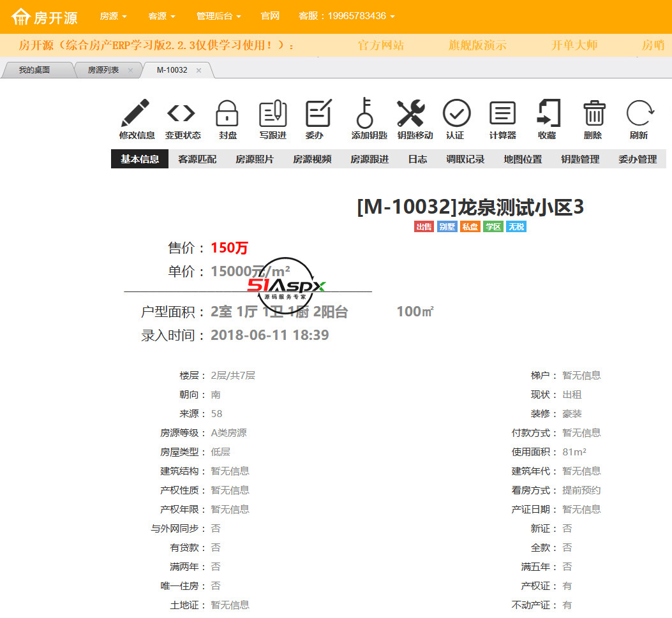Image resolution: width=672 pixels, height=618 pixels.
Task: Expand the 客源 dropdown menu
Action: [161, 16]
